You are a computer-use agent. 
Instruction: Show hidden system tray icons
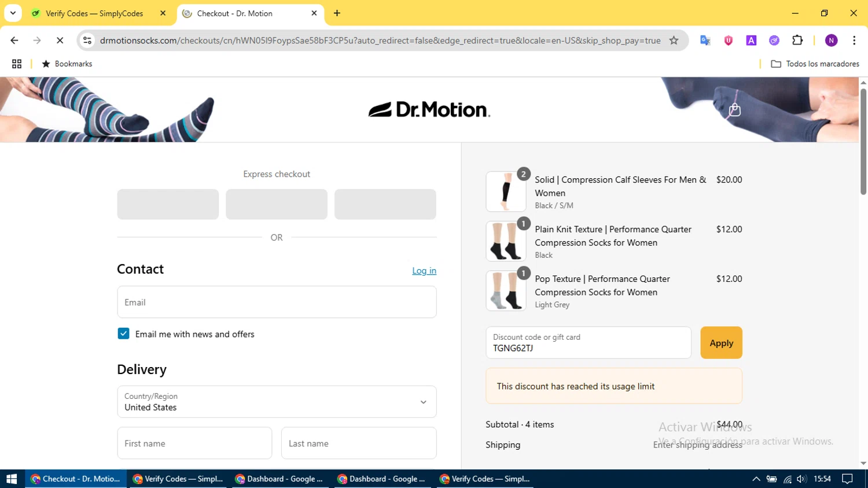coord(756,479)
